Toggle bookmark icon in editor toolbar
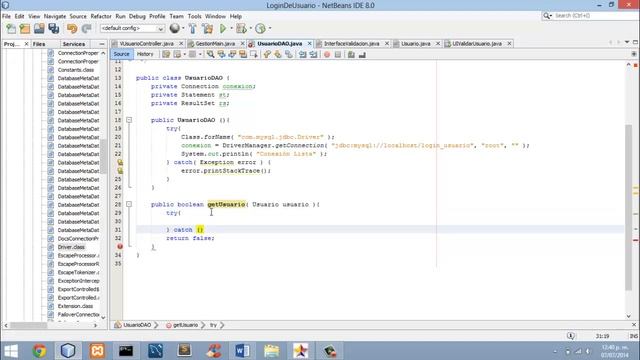 coord(289,54)
